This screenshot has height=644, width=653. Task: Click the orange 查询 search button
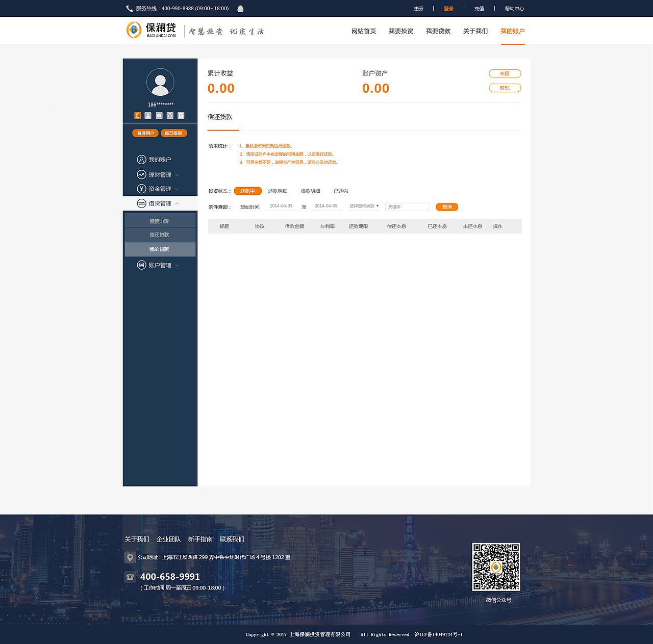447,207
